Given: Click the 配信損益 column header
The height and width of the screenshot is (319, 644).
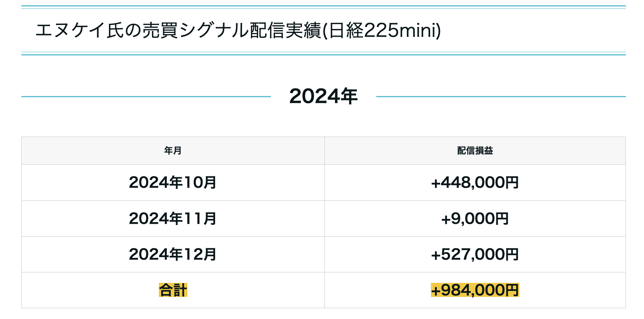Looking at the screenshot, I should click(475, 151).
